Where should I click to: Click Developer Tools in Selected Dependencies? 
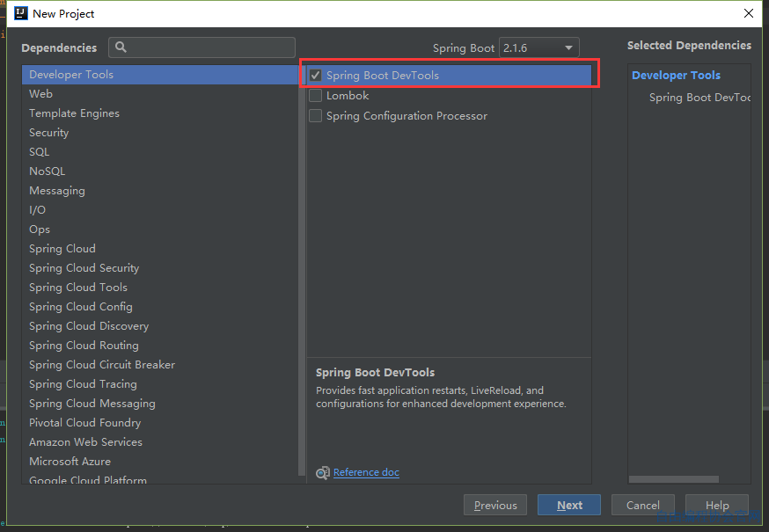coord(676,75)
